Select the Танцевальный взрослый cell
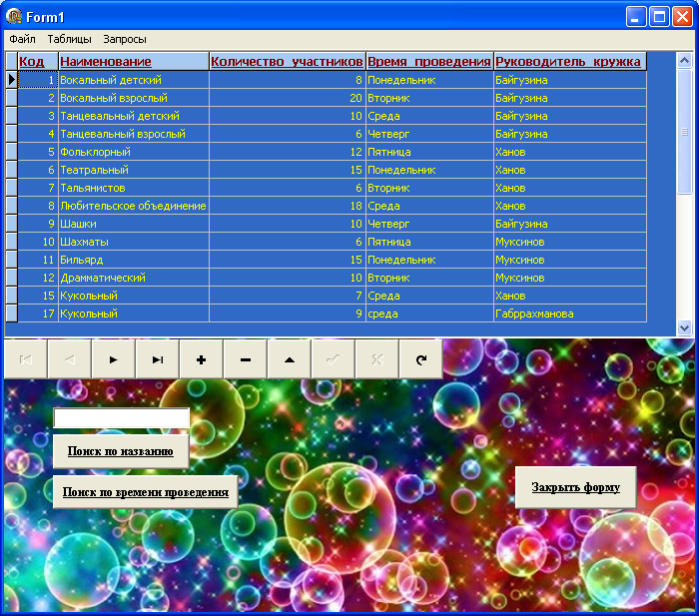This screenshot has height=616, width=699. pyautogui.click(x=134, y=134)
